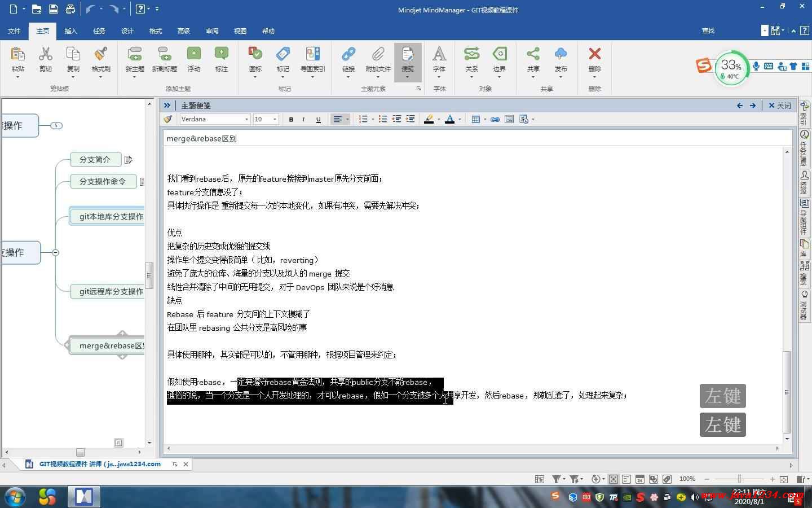The image size is (812, 508).
Task: Open the icon markers (图标) tool
Action: [255, 54]
